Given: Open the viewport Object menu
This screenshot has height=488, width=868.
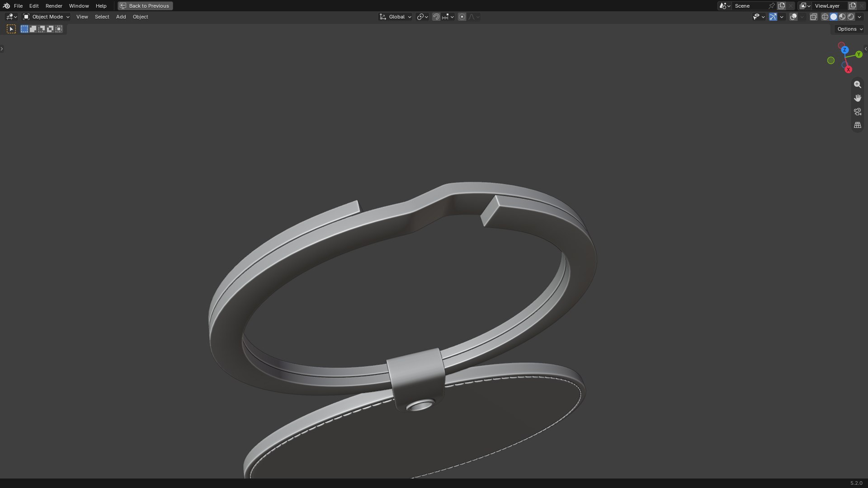Looking at the screenshot, I should 140,17.
